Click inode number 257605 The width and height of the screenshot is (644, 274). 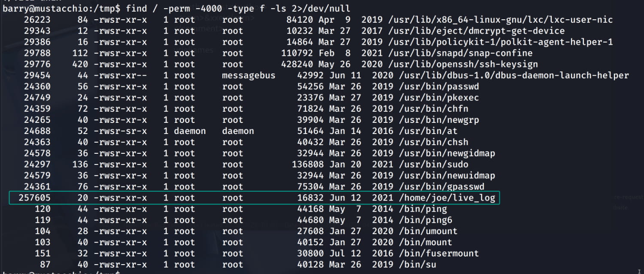click(34, 198)
